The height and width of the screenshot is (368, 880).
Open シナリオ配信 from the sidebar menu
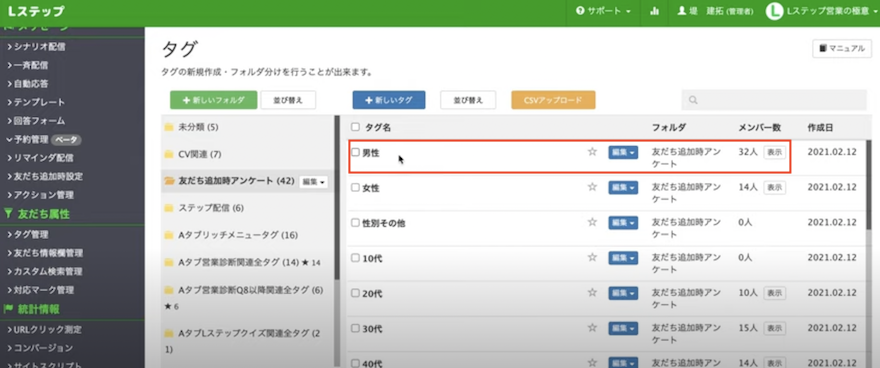pyautogui.click(x=36, y=47)
